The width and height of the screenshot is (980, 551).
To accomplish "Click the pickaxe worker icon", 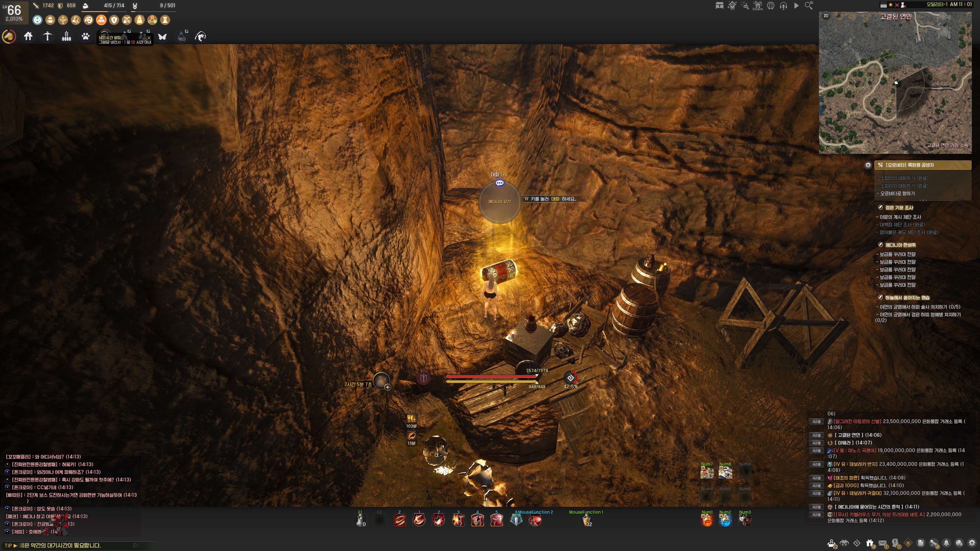I will coord(47,36).
